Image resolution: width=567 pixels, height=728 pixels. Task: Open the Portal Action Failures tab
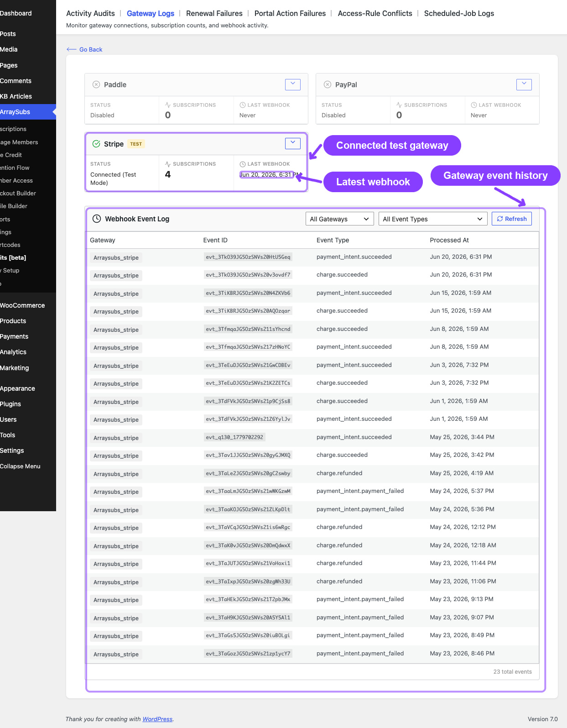point(290,13)
